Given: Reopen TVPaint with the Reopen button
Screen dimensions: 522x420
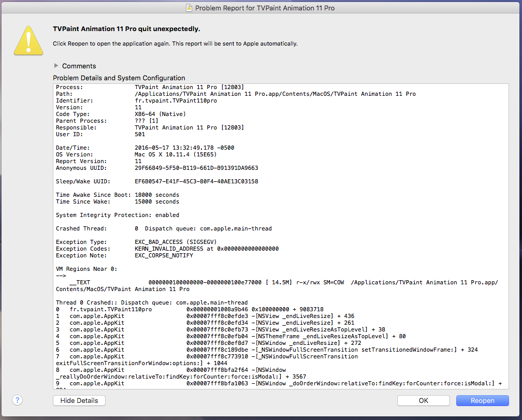Looking at the screenshot, I should 483,400.
